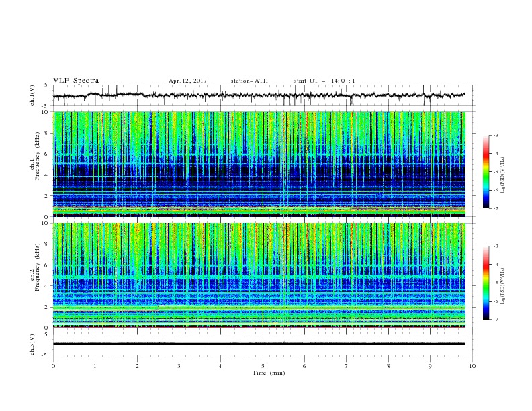Click the "Time (min)" axis label

tap(269, 373)
